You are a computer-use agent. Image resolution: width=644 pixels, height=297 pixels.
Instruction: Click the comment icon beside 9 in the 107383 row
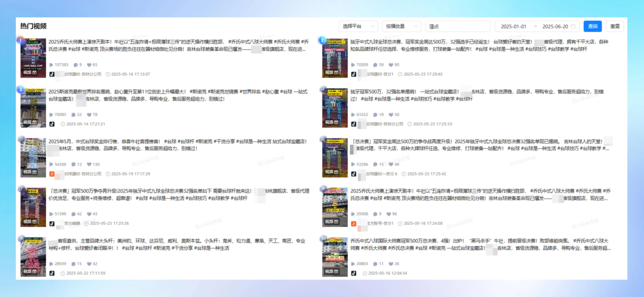point(75,65)
